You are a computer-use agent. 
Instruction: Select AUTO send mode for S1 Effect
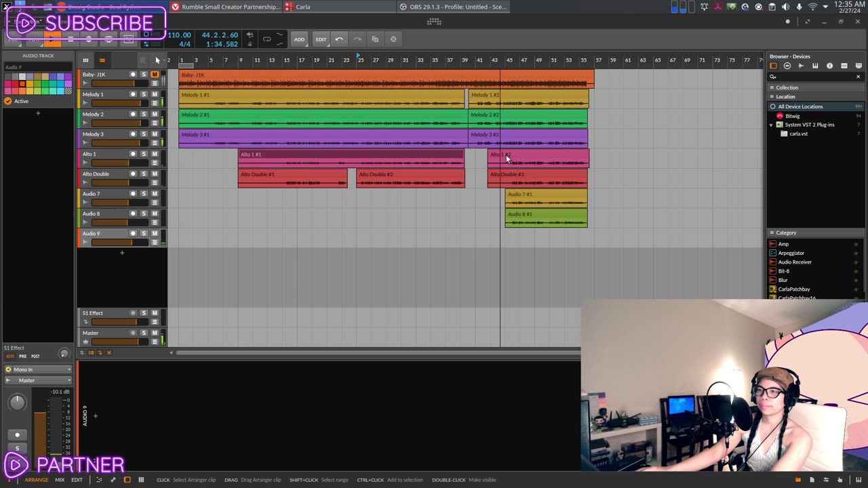tap(9, 357)
